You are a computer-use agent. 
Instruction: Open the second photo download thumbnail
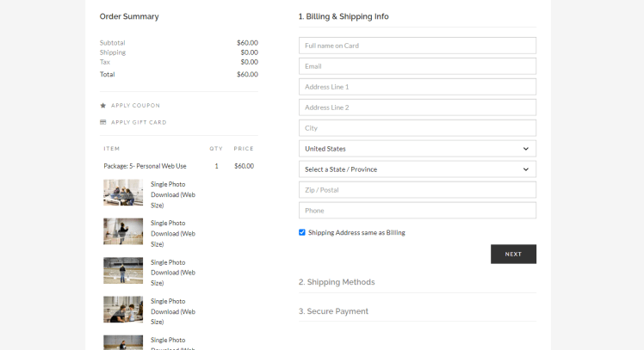point(123,231)
